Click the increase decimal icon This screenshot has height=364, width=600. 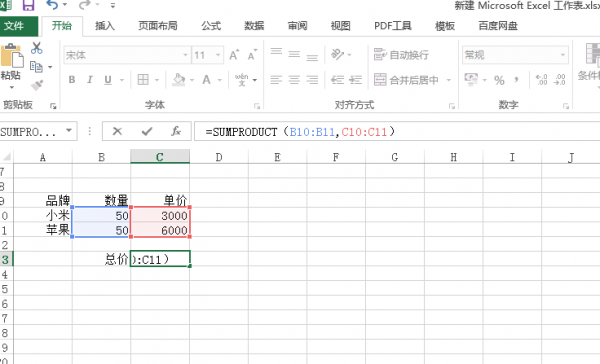coord(541,80)
